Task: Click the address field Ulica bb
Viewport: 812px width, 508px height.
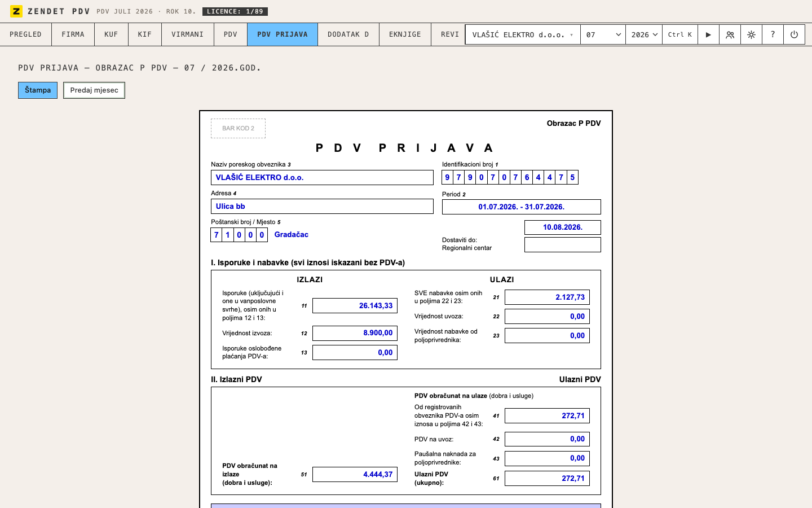Action: click(x=322, y=206)
